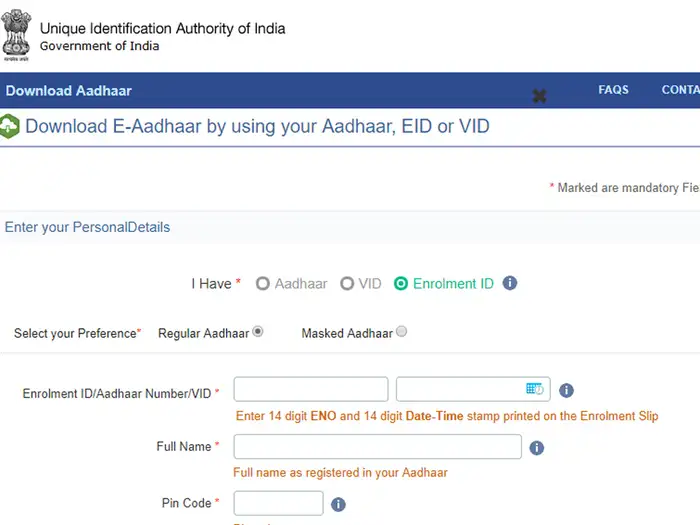Image resolution: width=700 pixels, height=525 pixels.
Task: Click the Full Name input field
Action: pos(377,446)
